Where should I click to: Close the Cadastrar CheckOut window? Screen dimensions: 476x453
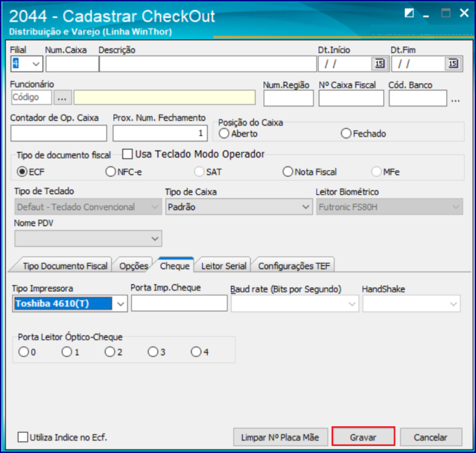[464, 13]
